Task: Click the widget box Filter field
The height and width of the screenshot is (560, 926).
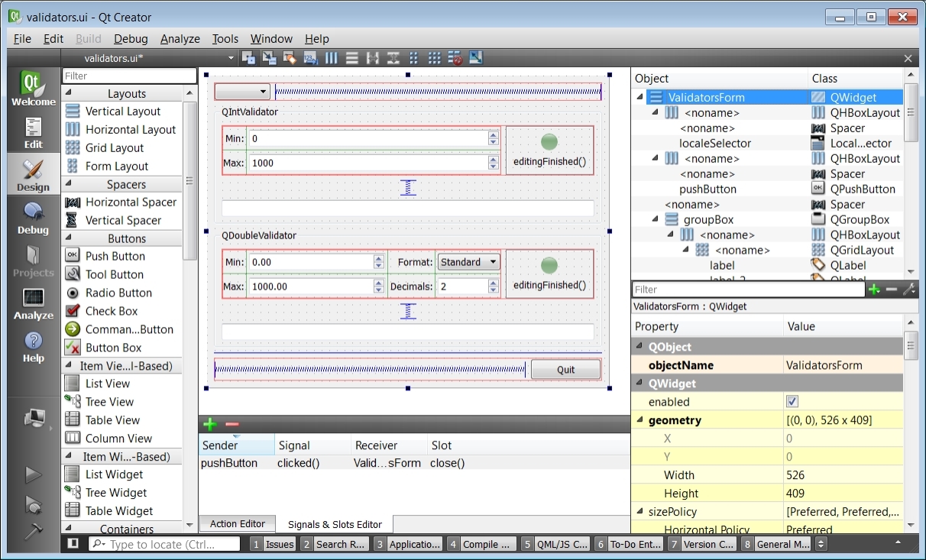Action: (x=129, y=76)
